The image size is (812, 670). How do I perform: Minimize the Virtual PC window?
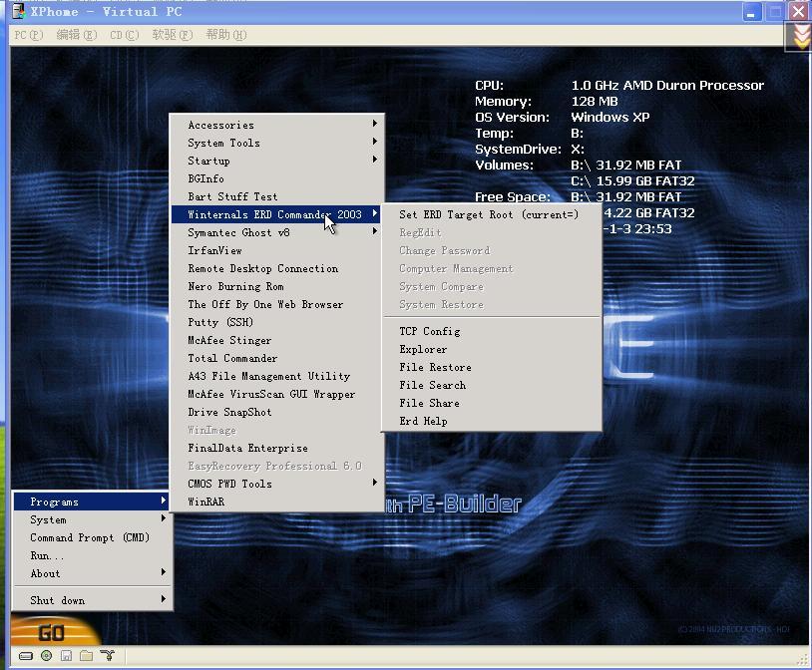click(752, 12)
